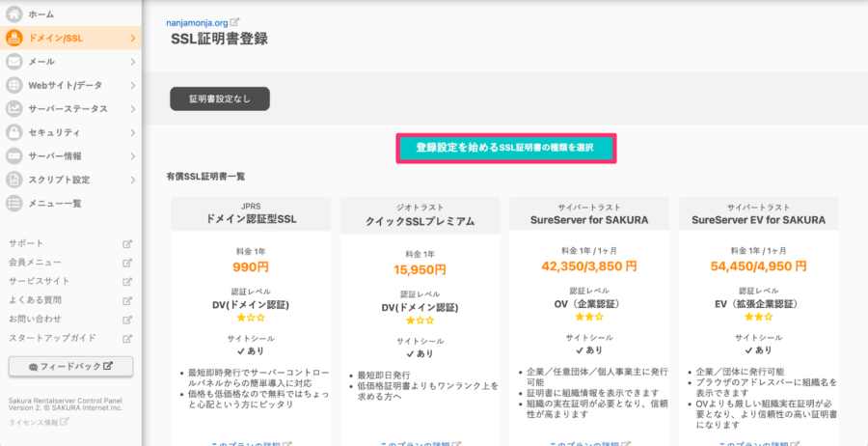Click external link icon beside よくある質問
This screenshot has width=868, height=446.
coord(127,301)
